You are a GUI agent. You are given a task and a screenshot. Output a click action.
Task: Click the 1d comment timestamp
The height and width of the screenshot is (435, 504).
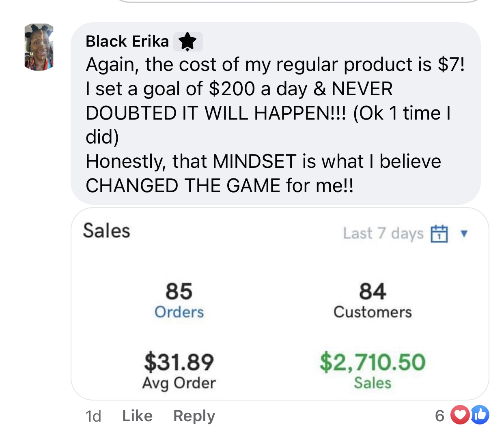pyautogui.click(x=93, y=416)
